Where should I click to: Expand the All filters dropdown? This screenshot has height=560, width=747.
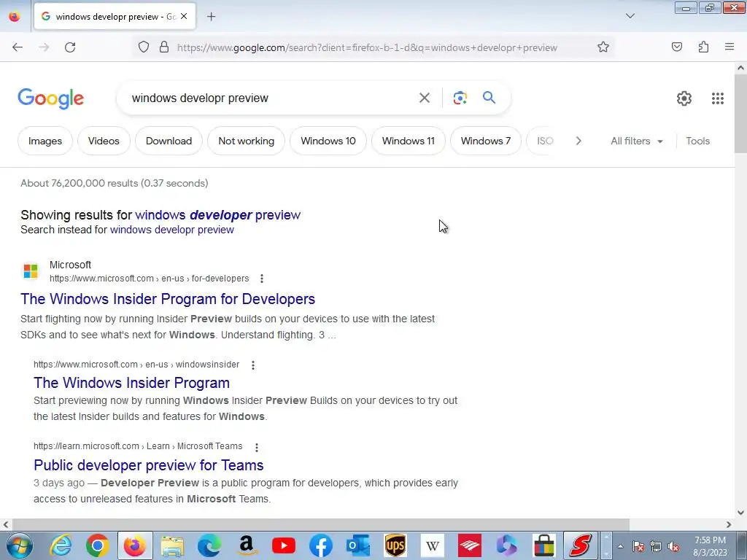(x=637, y=141)
